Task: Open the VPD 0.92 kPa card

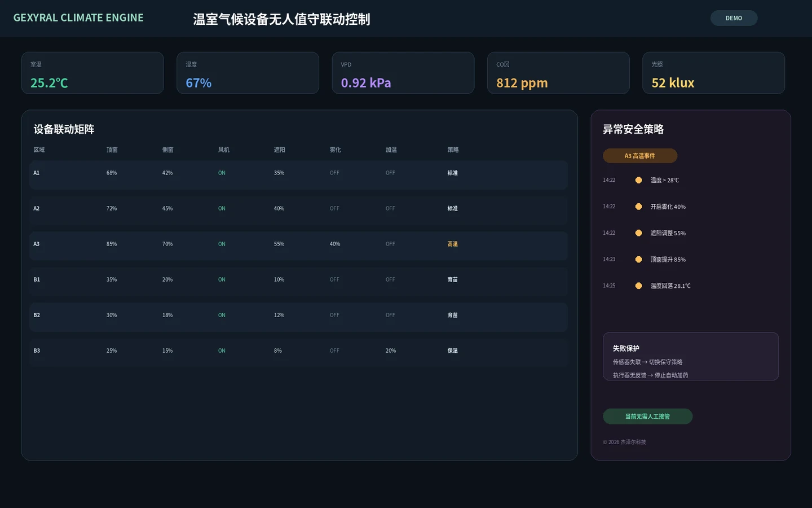Action: pyautogui.click(x=403, y=73)
